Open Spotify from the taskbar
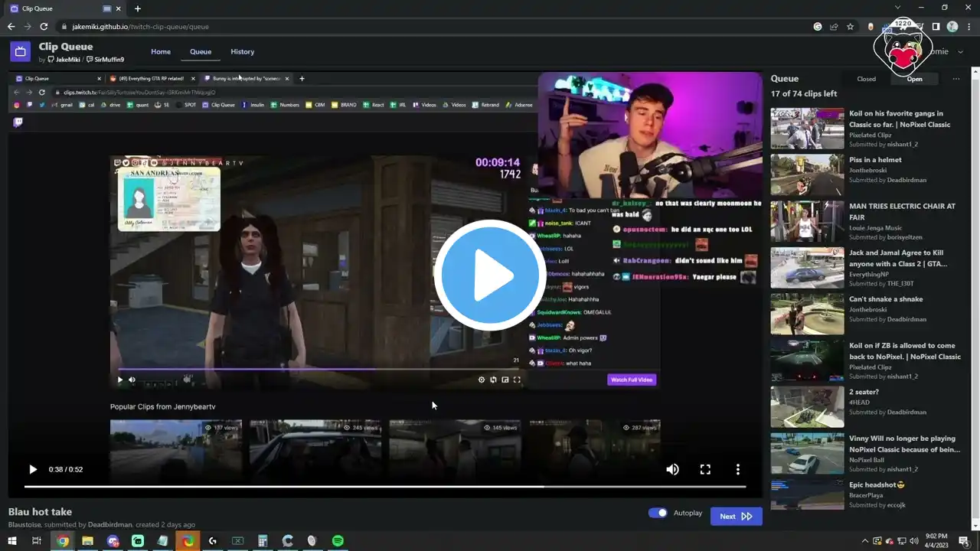Screen dimensions: 980x551 [338, 541]
